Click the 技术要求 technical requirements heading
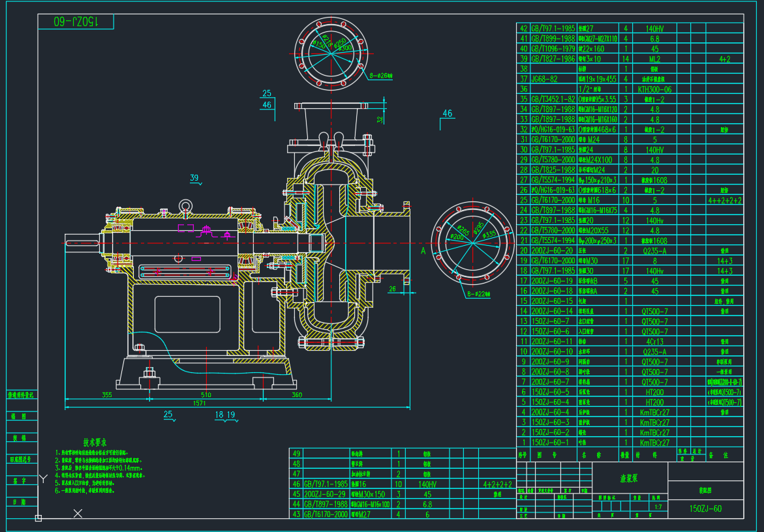The width and height of the screenshot is (764, 532). tap(99, 442)
